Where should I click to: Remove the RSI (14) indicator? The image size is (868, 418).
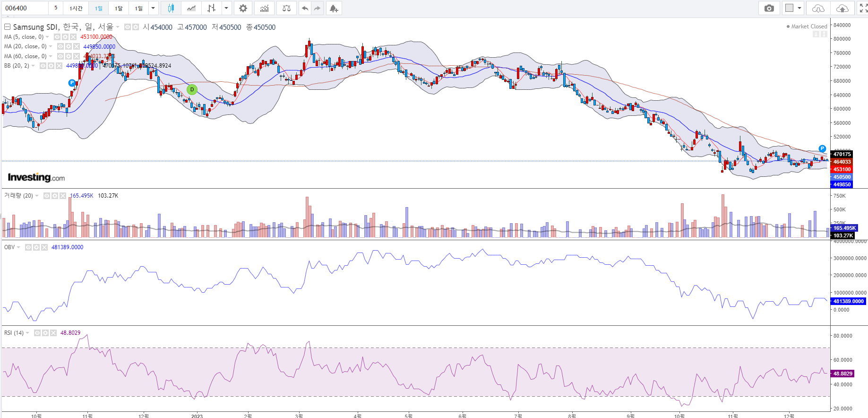tap(53, 333)
